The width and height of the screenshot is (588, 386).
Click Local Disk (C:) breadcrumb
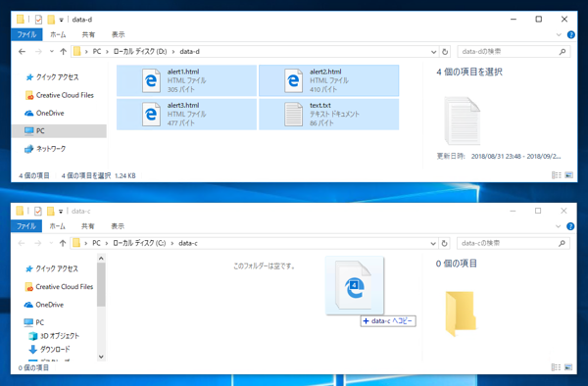coord(139,243)
